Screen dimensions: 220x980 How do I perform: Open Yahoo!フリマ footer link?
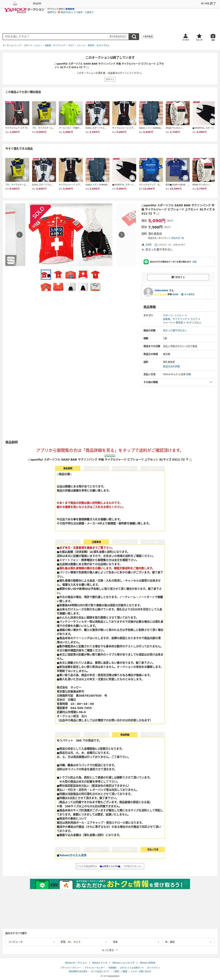[x=100, y=963]
